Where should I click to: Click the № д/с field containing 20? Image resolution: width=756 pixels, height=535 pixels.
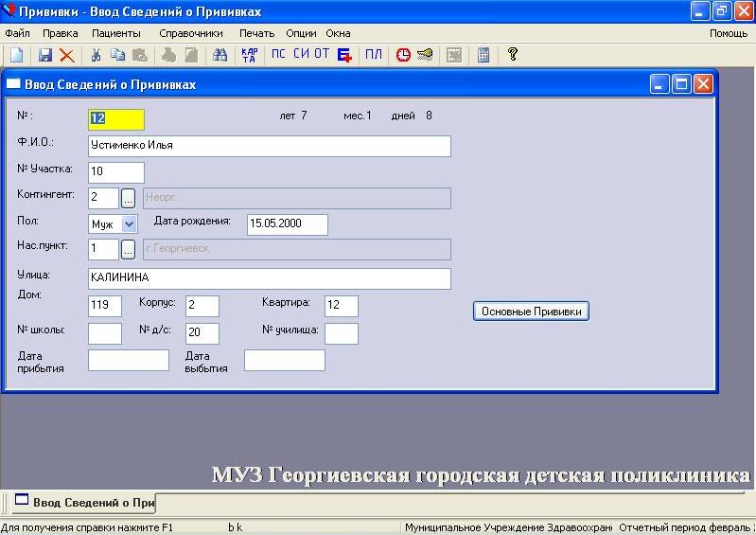[x=202, y=334]
